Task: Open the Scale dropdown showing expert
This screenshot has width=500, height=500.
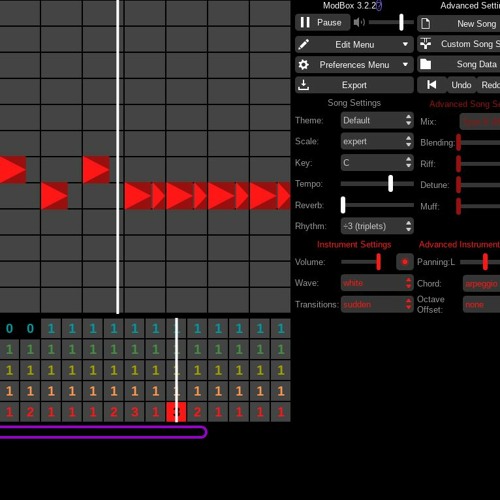Action: 377,141
